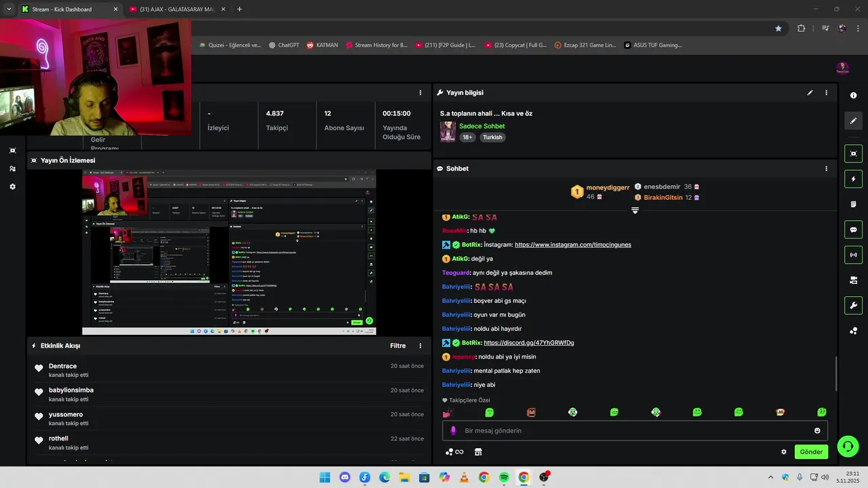Screen dimensions: 868x488
Task: Select yussomero follow event row
Action: (x=229, y=418)
